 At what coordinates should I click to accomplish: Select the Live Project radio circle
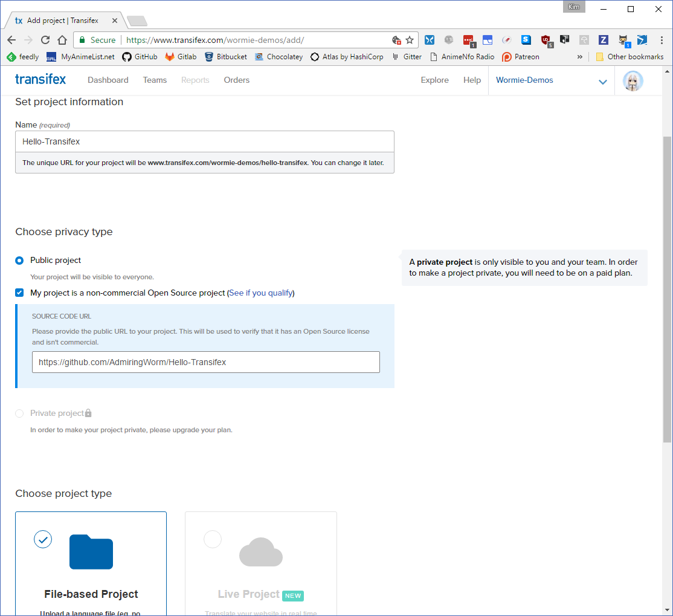(x=213, y=539)
